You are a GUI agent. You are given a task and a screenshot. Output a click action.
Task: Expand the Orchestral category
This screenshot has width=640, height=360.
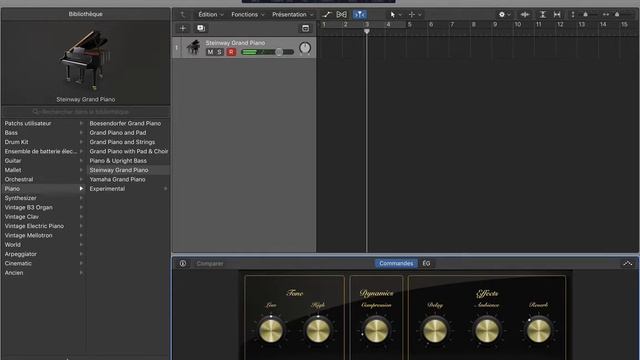pos(81,180)
